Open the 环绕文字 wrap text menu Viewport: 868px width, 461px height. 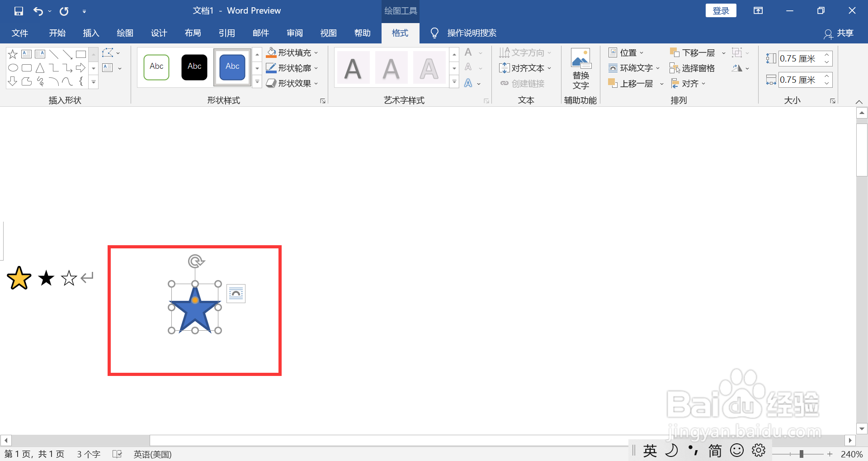pos(634,68)
